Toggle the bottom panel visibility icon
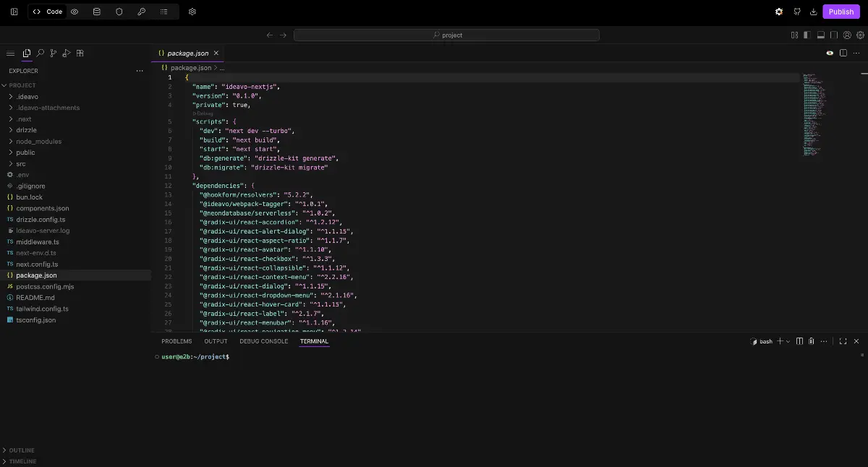 820,34
